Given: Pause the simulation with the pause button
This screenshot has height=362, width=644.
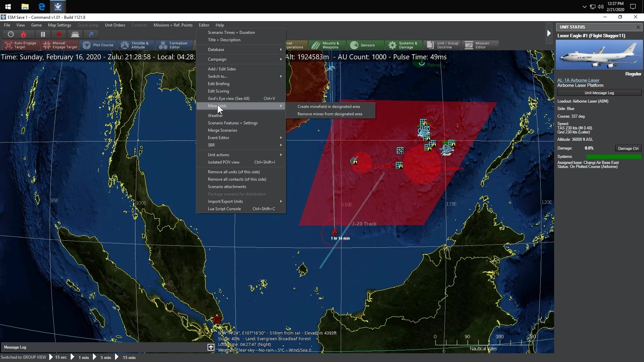Looking at the screenshot, I should pos(43,34).
